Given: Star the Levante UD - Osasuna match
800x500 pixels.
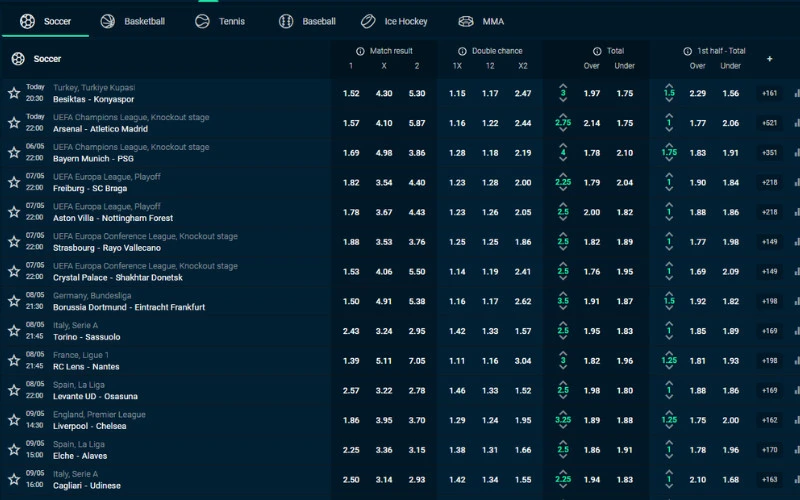Looking at the screenshot, I should [x=14, y=390].
